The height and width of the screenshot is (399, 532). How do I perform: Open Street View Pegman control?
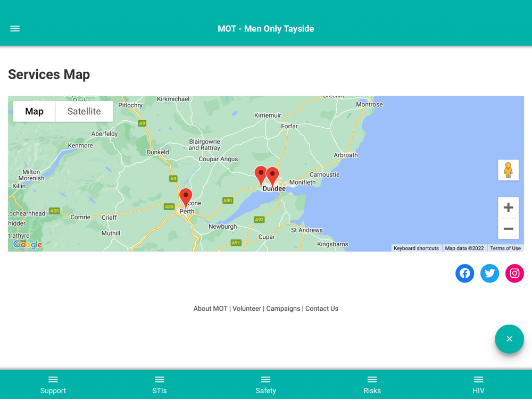pyautogui.click(x=508, y=170)
